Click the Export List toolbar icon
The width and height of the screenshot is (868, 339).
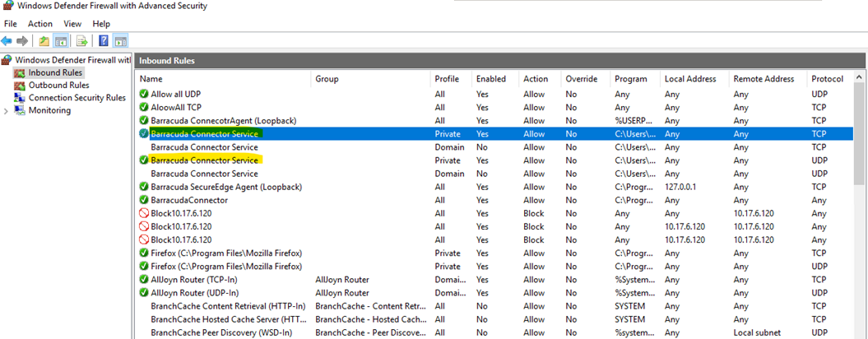click(82, 40)
